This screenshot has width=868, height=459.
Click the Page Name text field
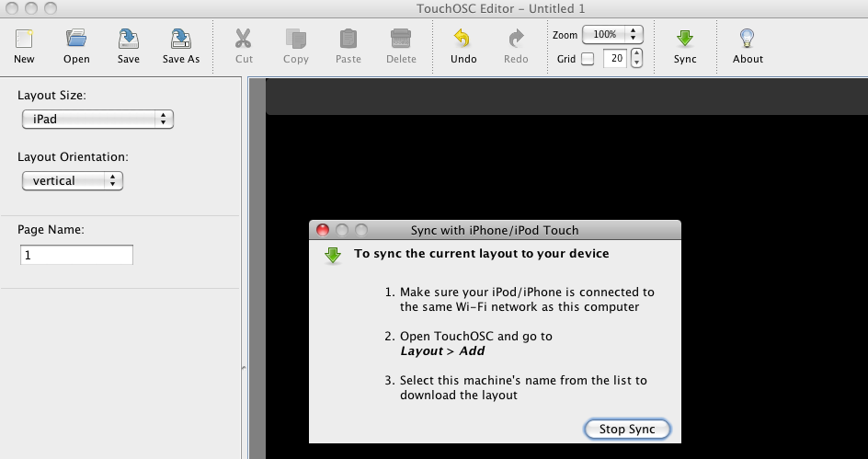76,255
